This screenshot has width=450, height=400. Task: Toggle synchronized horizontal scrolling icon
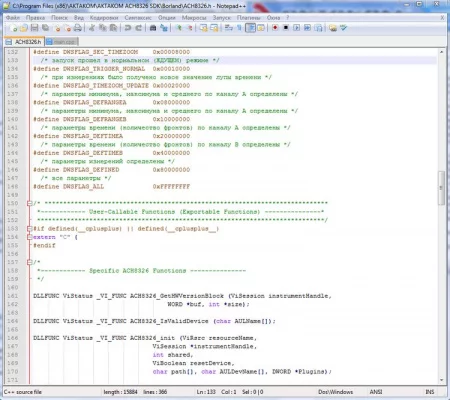(x=214, y=28)
